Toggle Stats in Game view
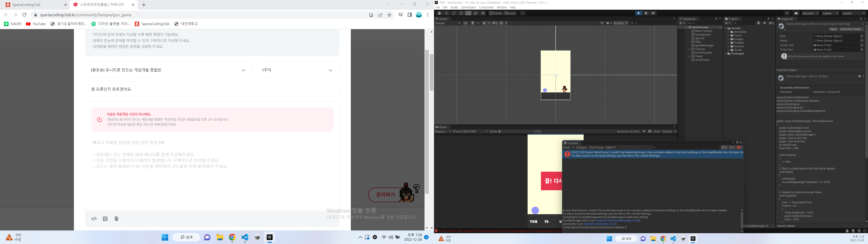This screenshot has width=868, height=244. click(657, 131)
